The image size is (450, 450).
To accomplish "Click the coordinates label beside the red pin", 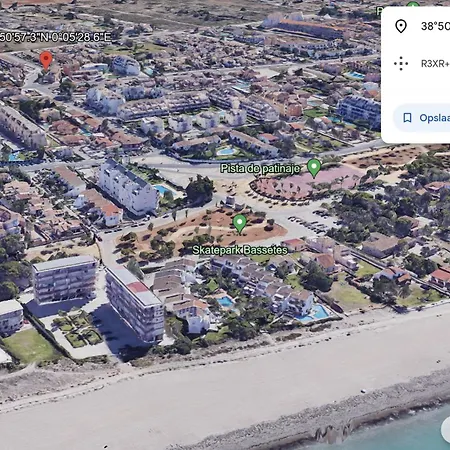I will point(55,37).
